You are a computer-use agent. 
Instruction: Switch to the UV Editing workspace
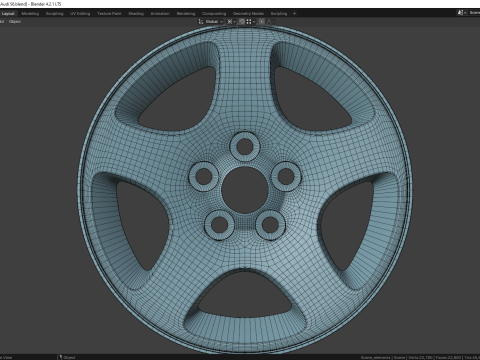[80, 14]
